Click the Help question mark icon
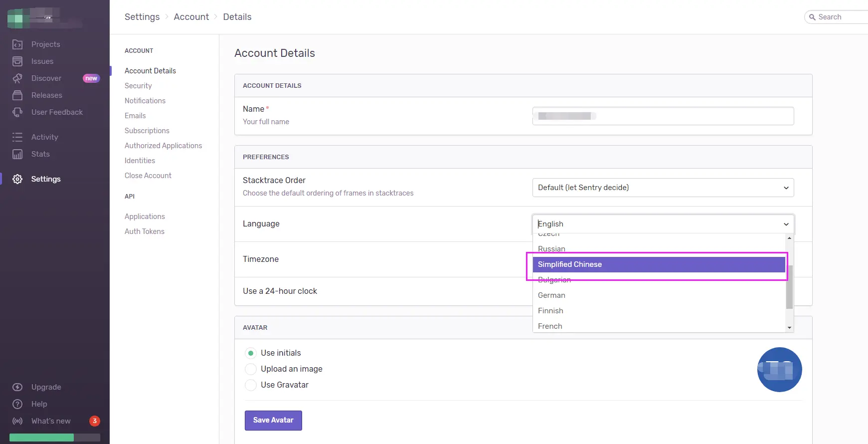This screenshot has width=868, height=444. click(x=17, y=404)
